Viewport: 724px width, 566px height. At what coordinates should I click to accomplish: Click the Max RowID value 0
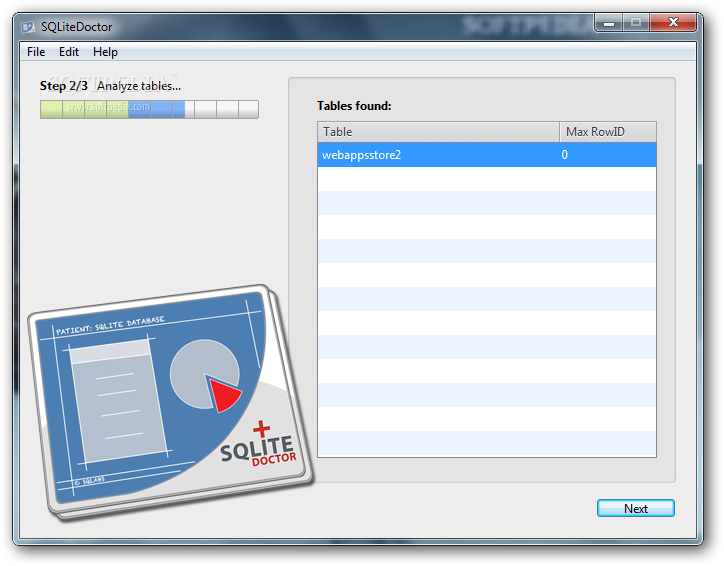[564, 155]
